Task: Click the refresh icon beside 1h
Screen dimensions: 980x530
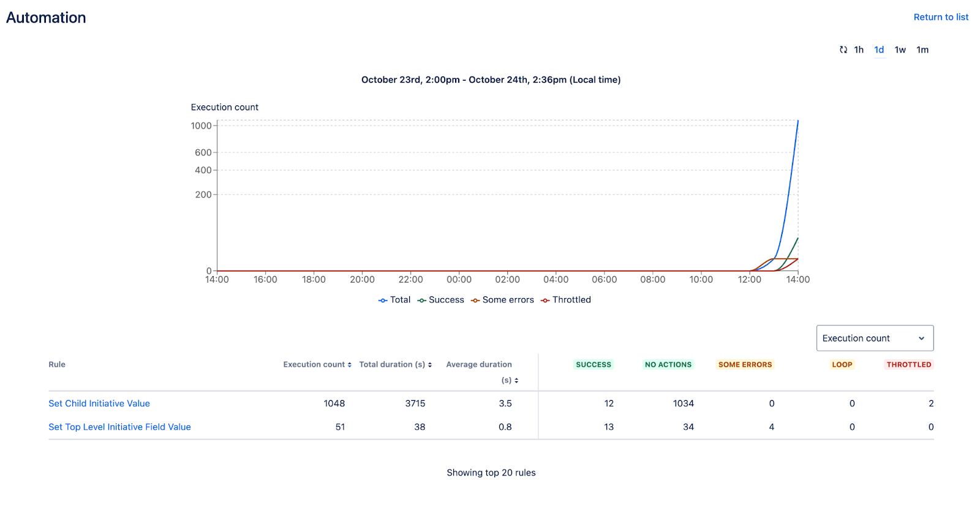Action: (x=843, y=50)
